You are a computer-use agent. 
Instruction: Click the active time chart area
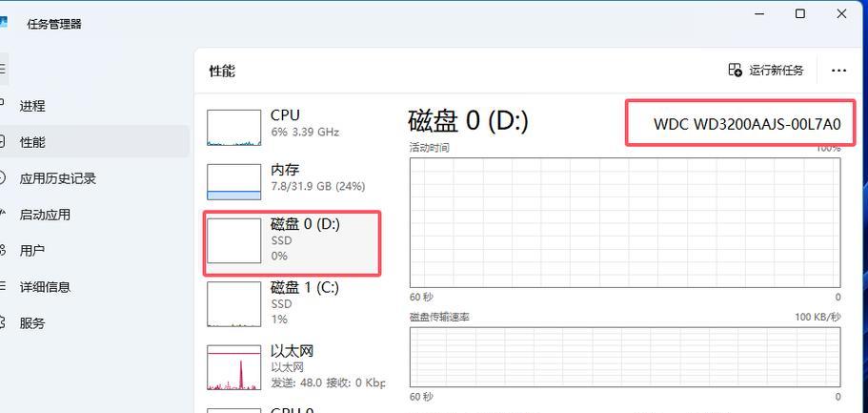(625, 223)
